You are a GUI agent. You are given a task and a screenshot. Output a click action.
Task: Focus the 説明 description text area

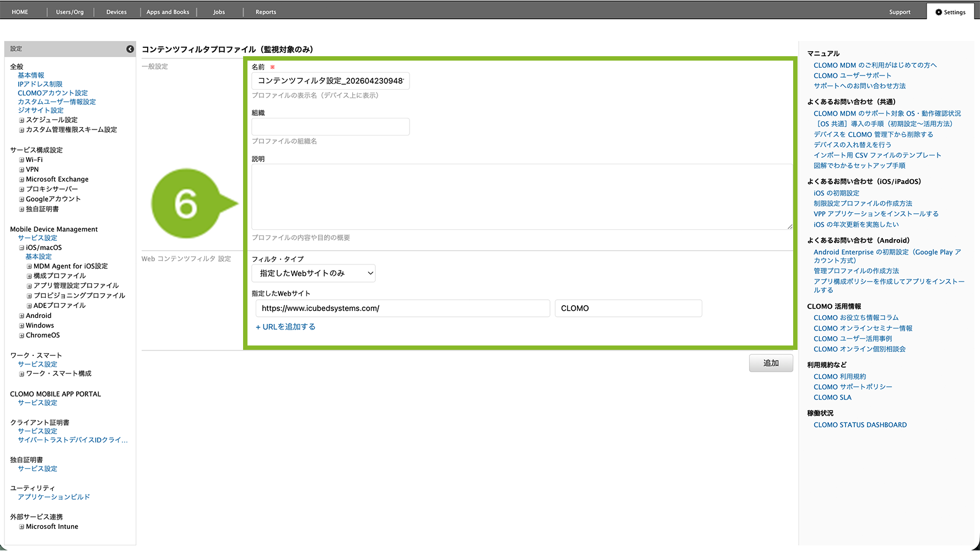click(x=521, y=197)
